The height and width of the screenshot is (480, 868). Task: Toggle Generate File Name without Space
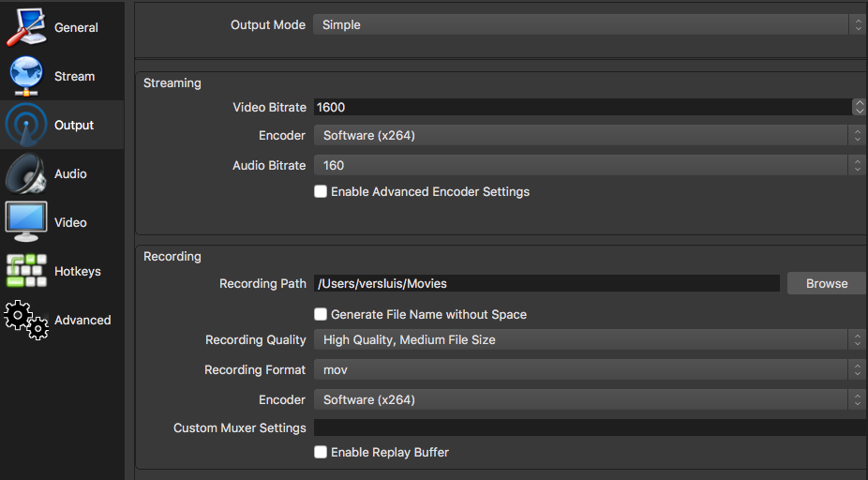pyautogui.click(x=321, y=314)
